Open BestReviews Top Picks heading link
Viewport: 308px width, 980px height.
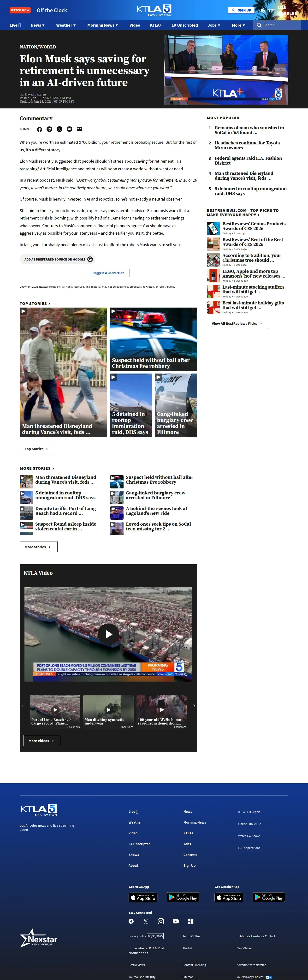(243, 213)
